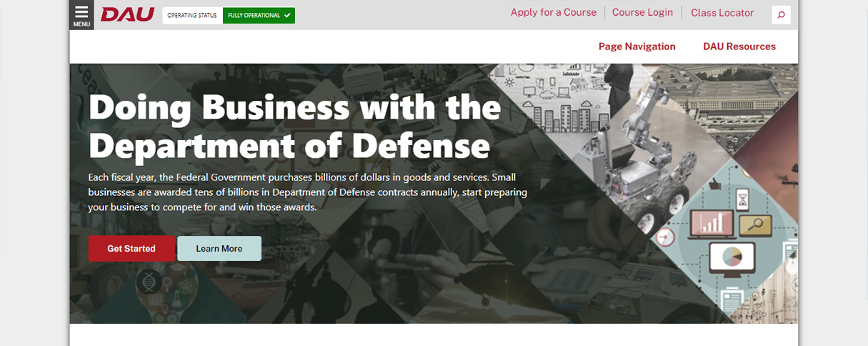Click the Doing Business with Department heading
The width and height of the screenshot is (868, 346).
pos(294,127)
